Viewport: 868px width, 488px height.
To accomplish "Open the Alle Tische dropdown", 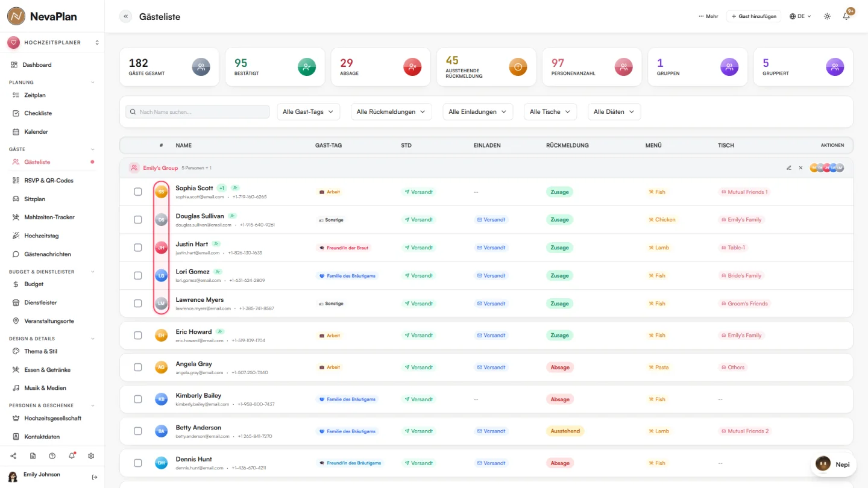I will 550,111.
